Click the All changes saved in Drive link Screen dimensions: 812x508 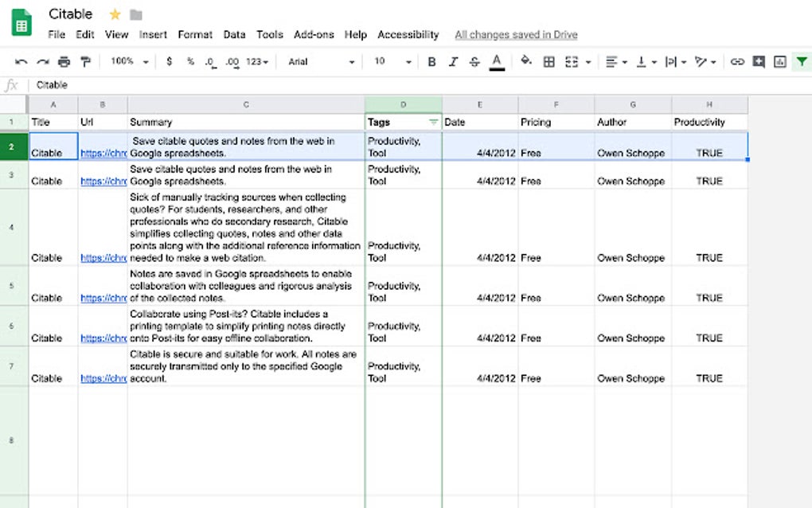coord(515,34)
